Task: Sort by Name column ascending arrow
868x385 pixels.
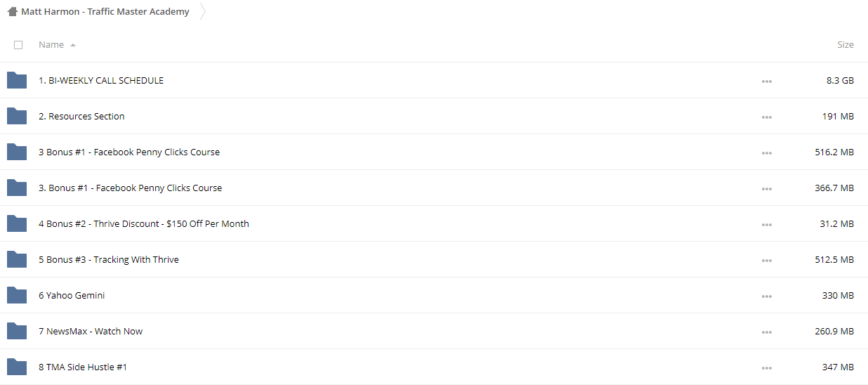Action: 73,45
